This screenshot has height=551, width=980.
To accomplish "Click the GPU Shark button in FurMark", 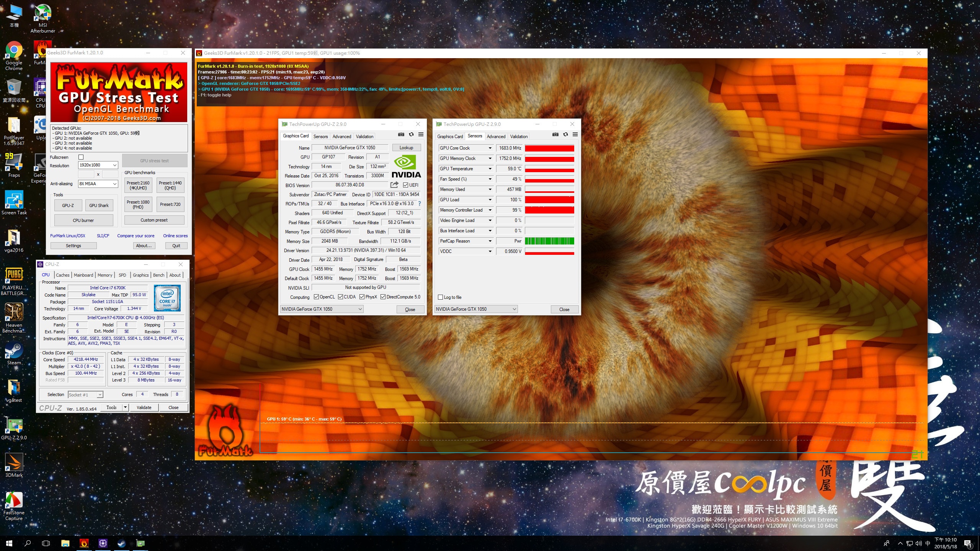I will (x=99, y=205).
